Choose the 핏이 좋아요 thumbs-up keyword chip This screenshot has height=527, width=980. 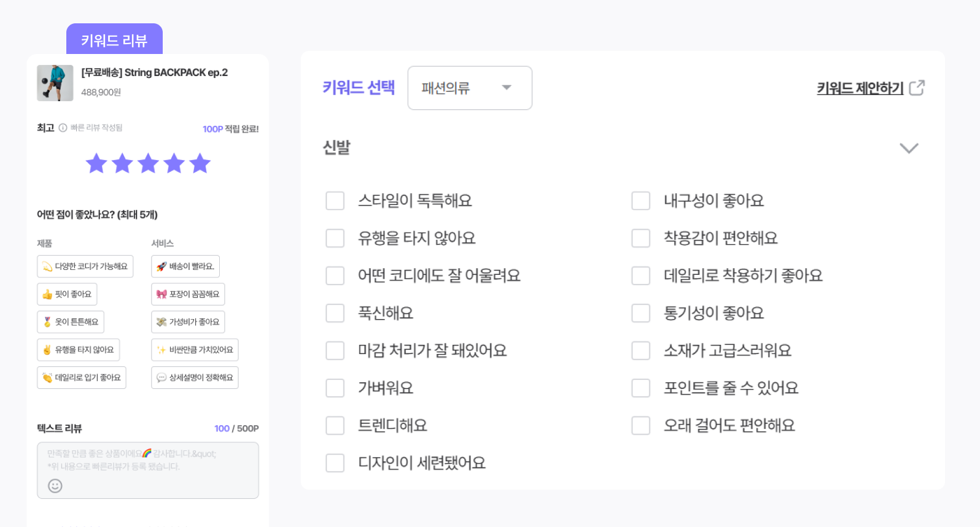pos(67,294)
